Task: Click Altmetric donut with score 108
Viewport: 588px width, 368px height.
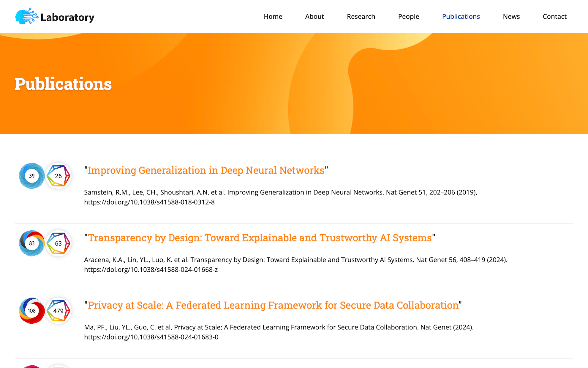Action: (x=32, y=311)
